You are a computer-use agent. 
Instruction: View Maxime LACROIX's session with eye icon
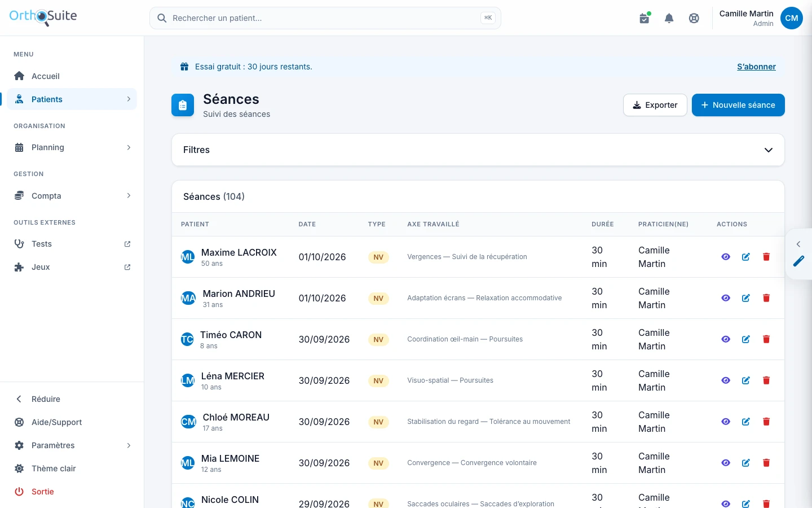point(726,257)
